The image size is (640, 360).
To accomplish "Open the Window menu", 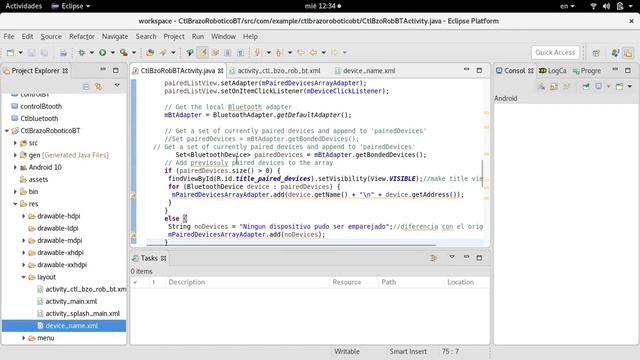I will click(223, 36).
